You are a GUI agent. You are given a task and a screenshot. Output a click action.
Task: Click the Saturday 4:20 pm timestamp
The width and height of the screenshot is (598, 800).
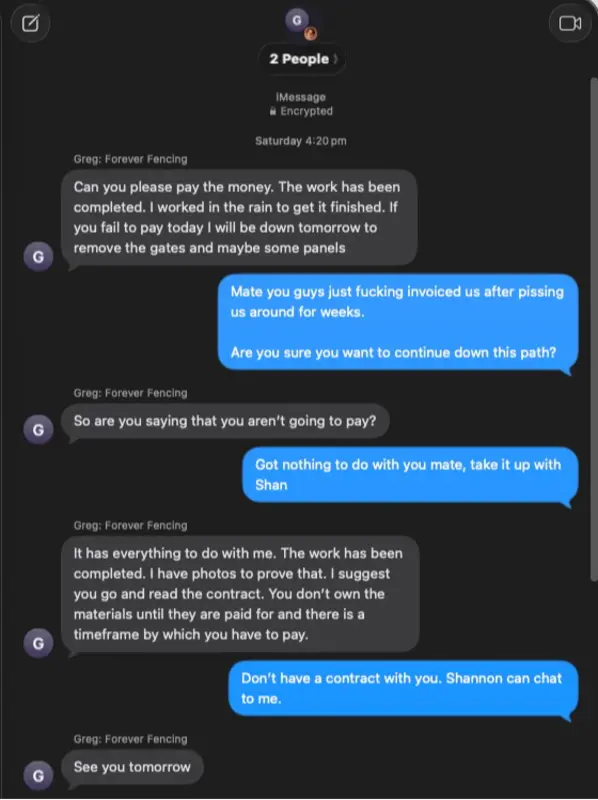coord(301,141)
